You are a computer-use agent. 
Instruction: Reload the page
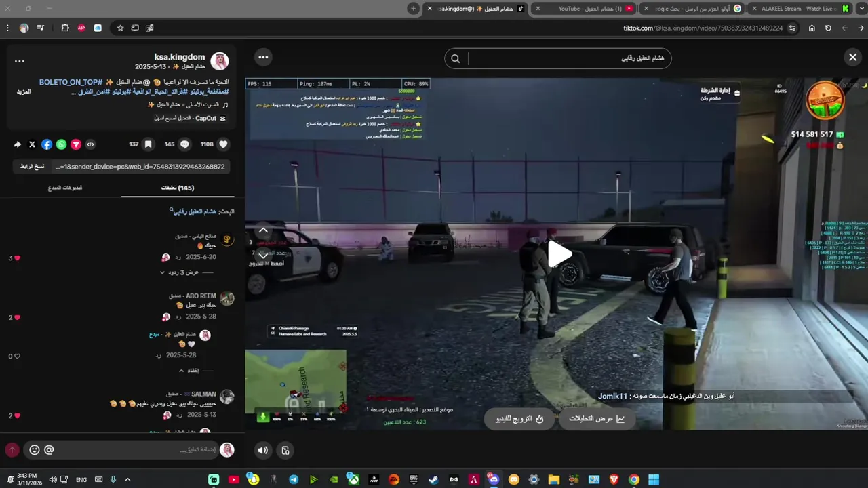pyautogui.click(x=828, y=28)
